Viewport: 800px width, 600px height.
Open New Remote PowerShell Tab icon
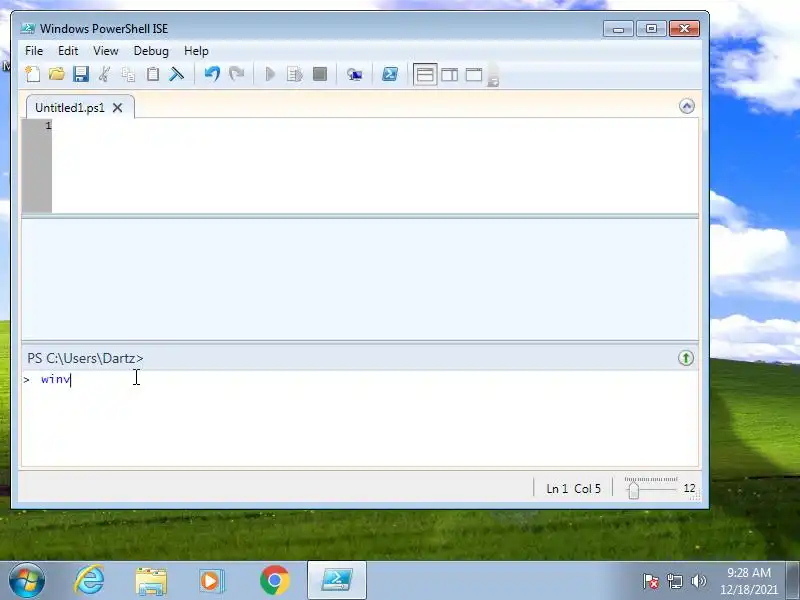(x=354, y=74)
